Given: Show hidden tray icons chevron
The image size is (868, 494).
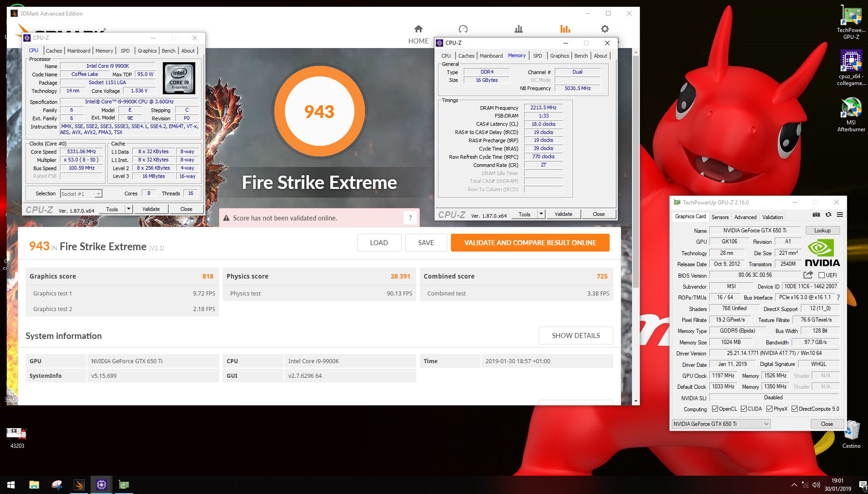Looking at the screenshot, I should pyautogui.click(x=794, y=485).
